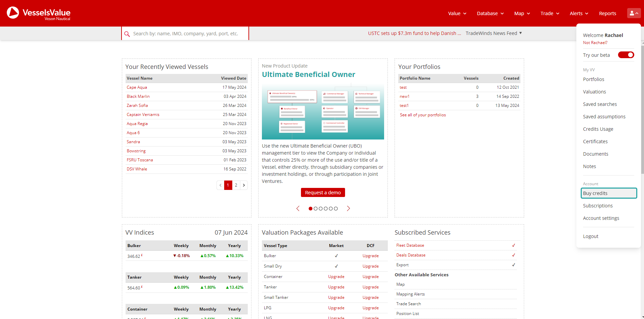
Task: Select third carousel dot indicator
Action: [x=320, y=208]
